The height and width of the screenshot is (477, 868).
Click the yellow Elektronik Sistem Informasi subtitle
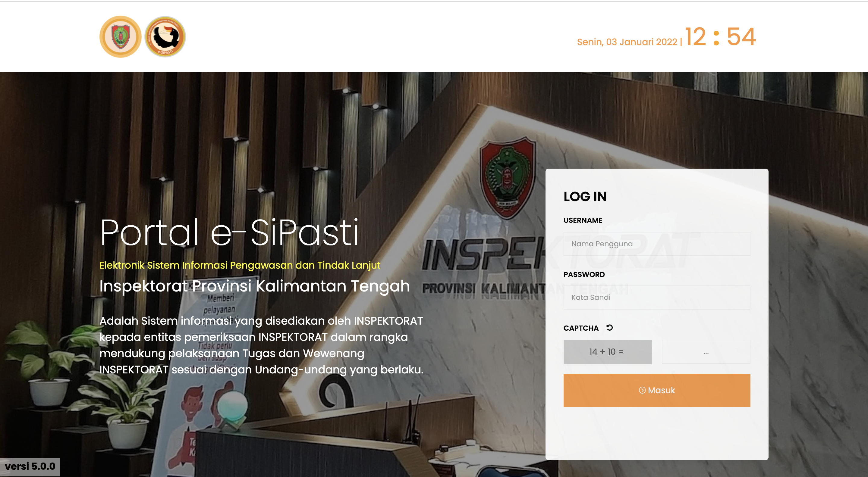click(240, 265)
